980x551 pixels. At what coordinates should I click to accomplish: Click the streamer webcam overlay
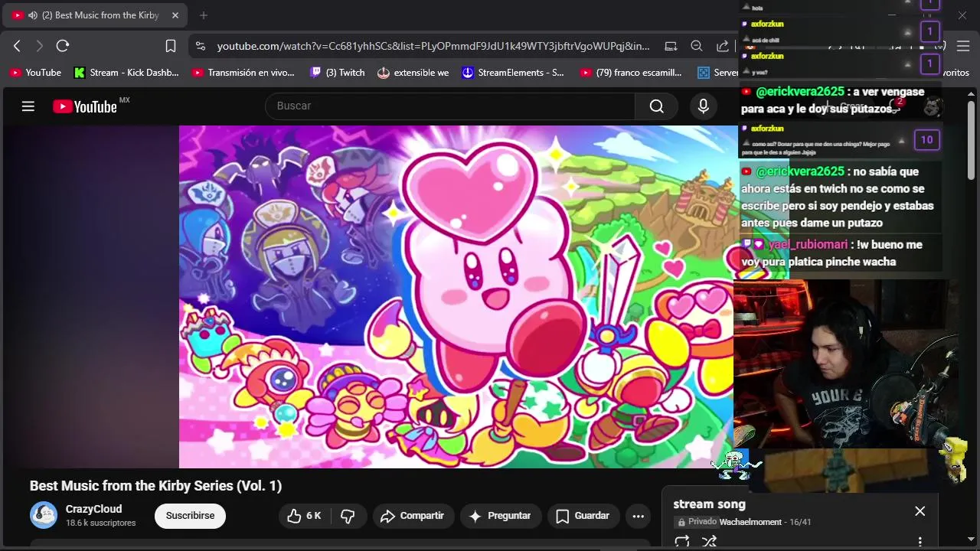[x=846, y=364]
